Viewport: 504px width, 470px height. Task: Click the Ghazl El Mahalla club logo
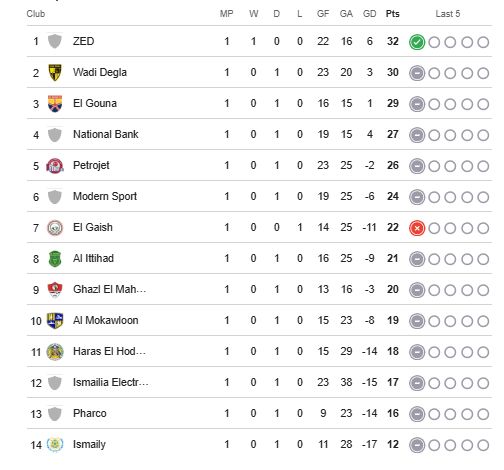pyautogui.click(x=55, y=290)
